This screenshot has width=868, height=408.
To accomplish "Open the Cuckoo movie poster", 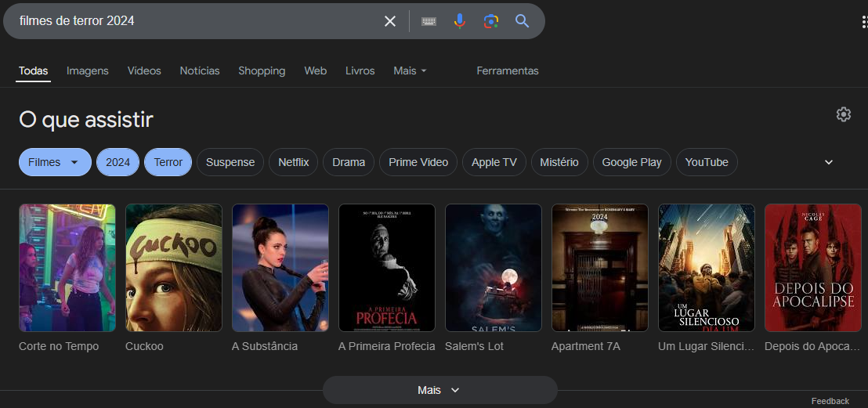I will coord(174,268).
